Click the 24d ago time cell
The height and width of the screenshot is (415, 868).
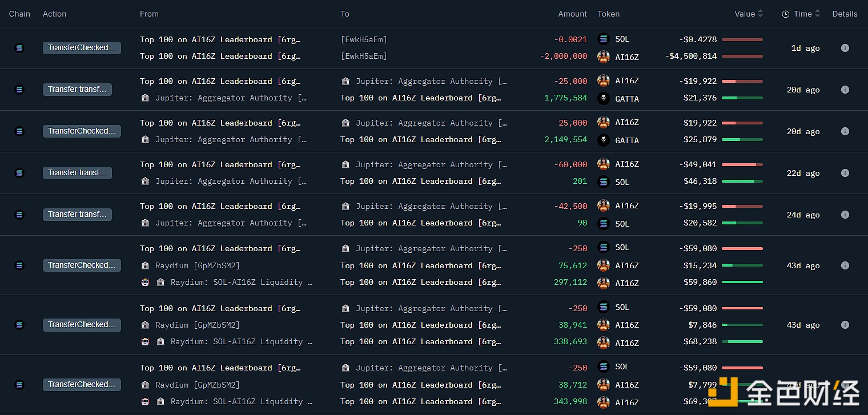(803, 215)
